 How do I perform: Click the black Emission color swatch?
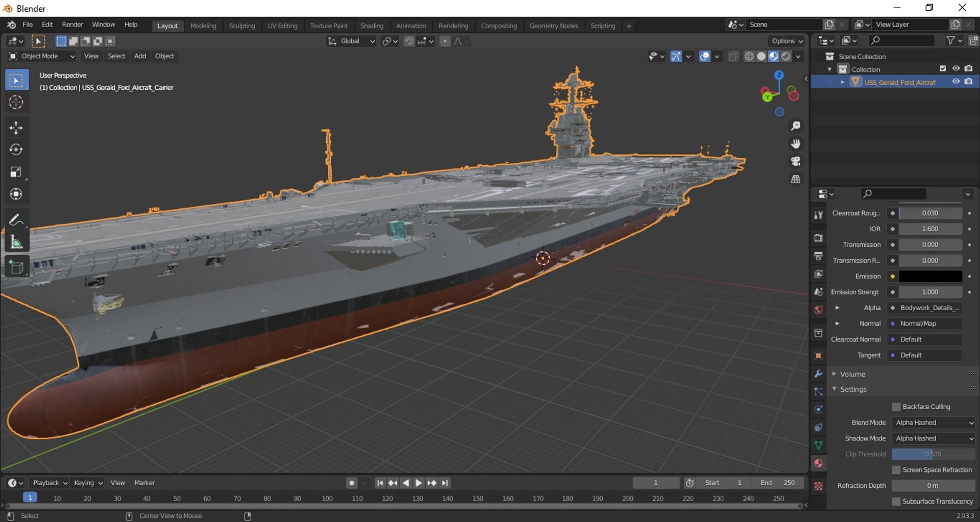930,277
